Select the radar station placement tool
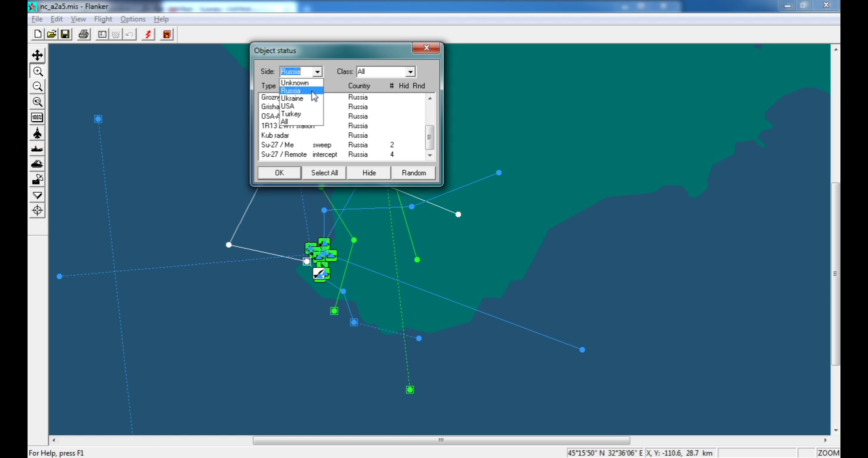Image resolution: width=868 pixels, height=458 pixels. coord(37,179)
